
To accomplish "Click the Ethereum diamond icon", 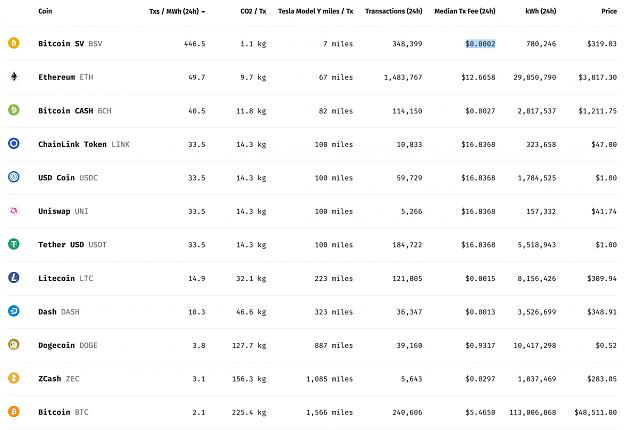I will click(14, 76).
